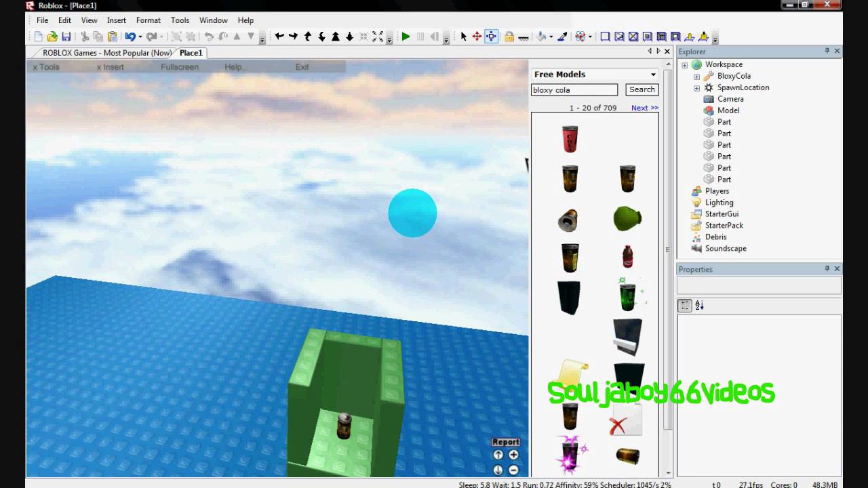Click the camera zoom in up-arrow
This screenshot has width=868, height=488.
pyautogui.click(x=336, y=37)
